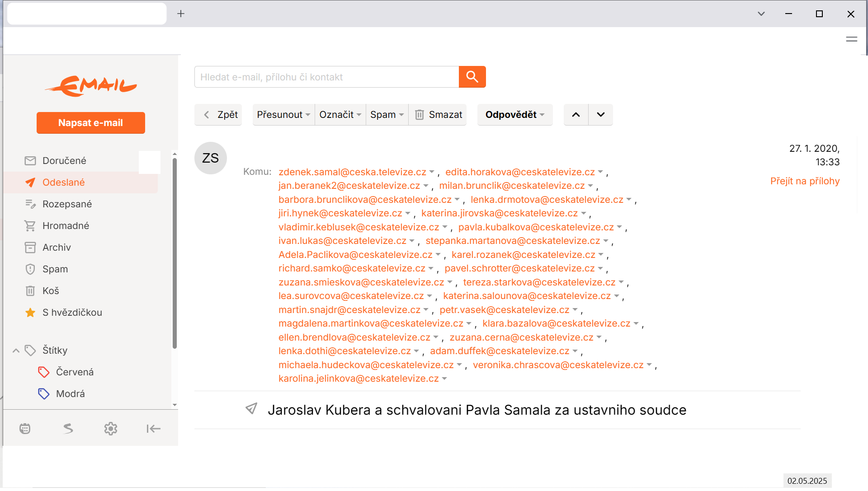Collapse the sidebar with arrow icon
This screenshot has height=491, width=868.
[x=154, y=429]
